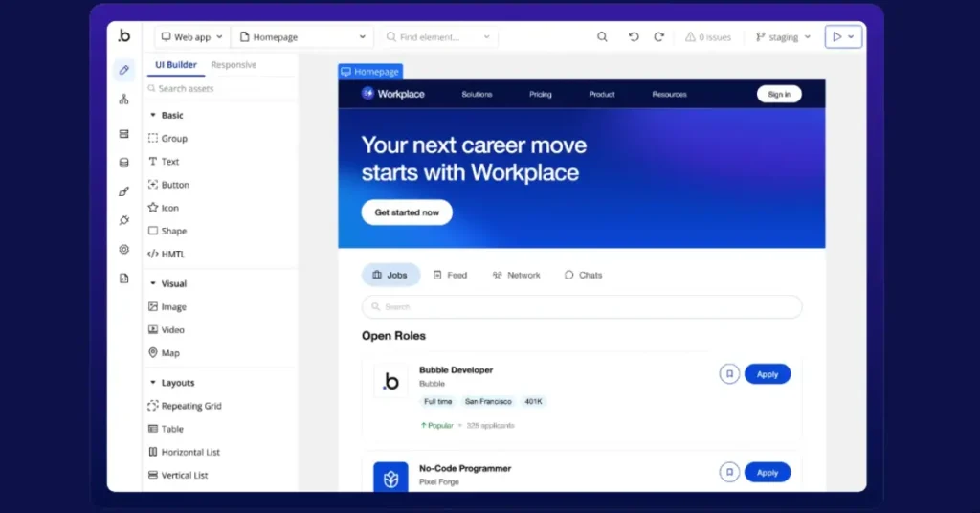Select the Design pencil icon in sidebar

click(123, 70)
